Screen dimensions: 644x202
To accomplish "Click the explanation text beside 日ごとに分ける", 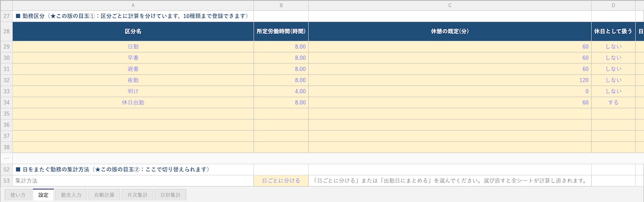I will pos(450,180).
